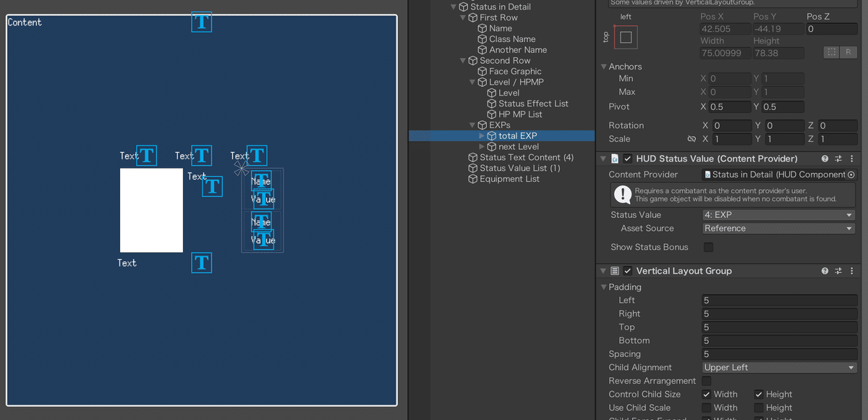The height and width of the screenshot is (420, 868).
Task: Collapse the First Row hierarchy node
Action: coord(464,17)
